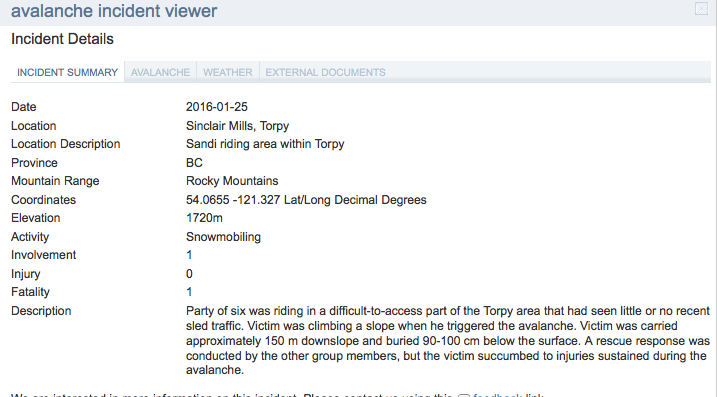Viewport: 717px width, 397px height.
Task: Click the incident description paragraph
Action: [448, 340]
